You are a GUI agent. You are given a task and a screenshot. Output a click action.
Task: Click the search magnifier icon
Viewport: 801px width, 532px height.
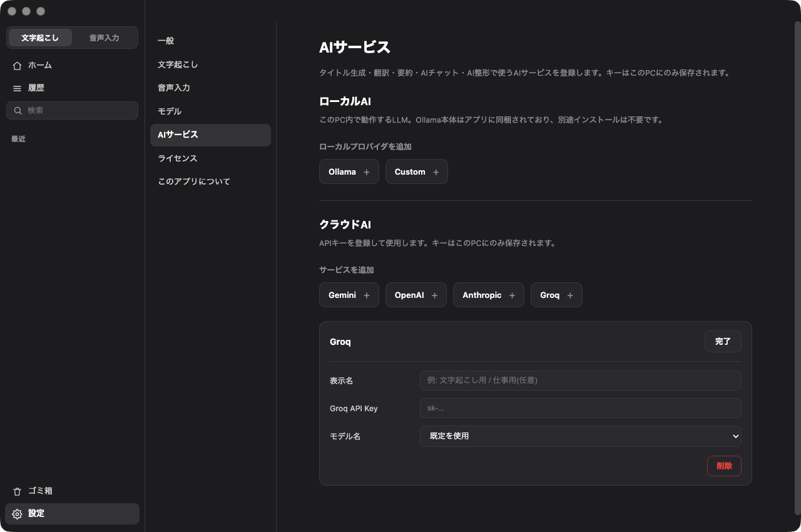click(19, 111)
